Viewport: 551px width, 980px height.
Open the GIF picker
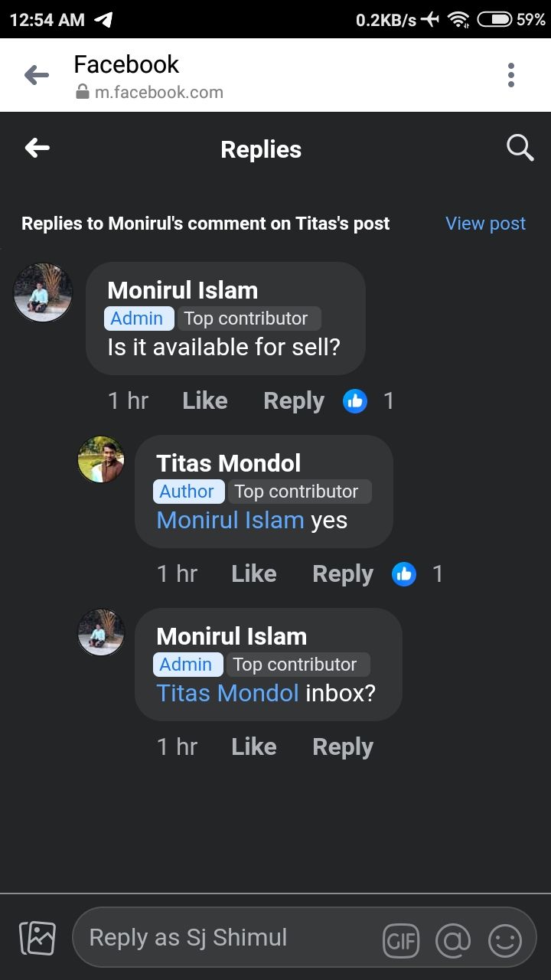(x=401, y=941)
